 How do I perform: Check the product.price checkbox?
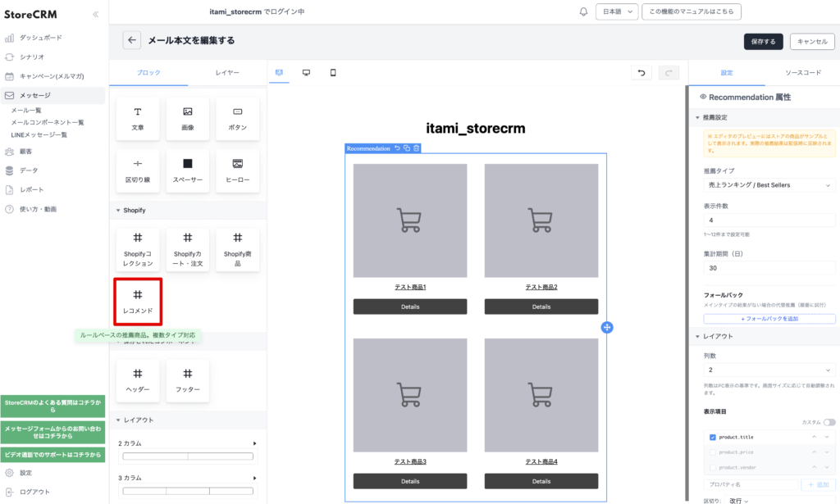click(713, 452)
